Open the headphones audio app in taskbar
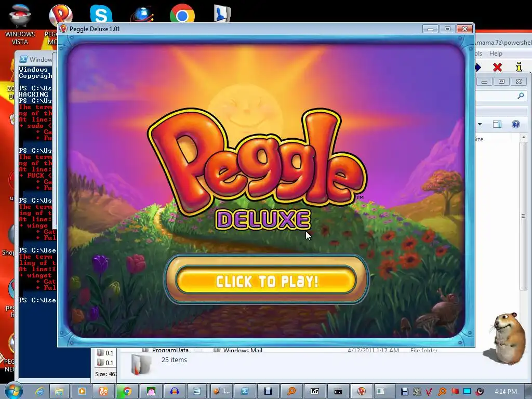This screenshot has height=399, width=532. [175, 391]
